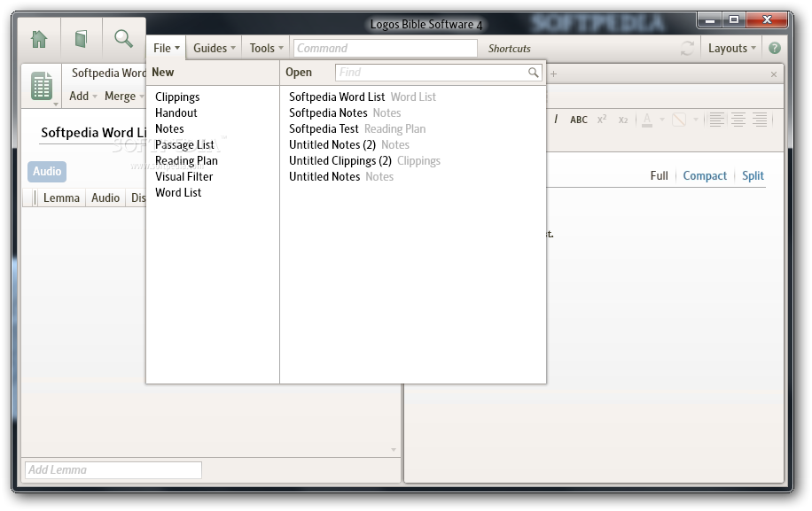The height and width of the screenshot is (511, 812).
Task: Open Shortcuts link
Action: click(x=509, y=49)
